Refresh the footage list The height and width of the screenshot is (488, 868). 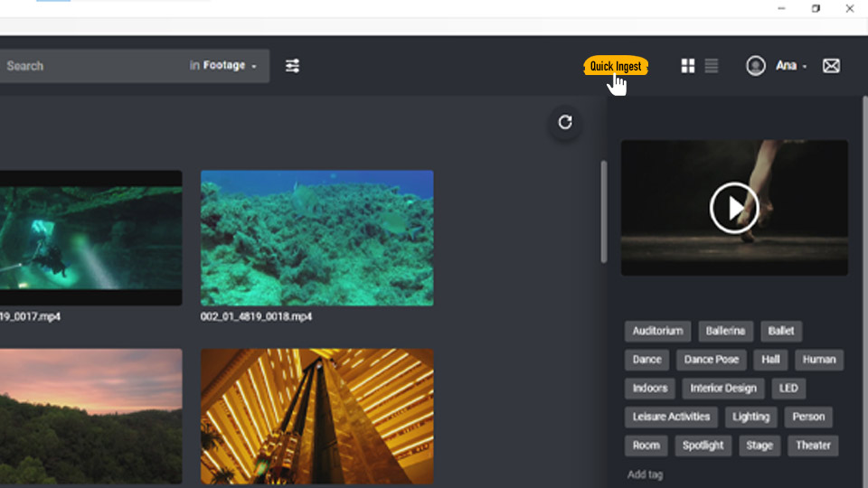(x=564, y=122)
